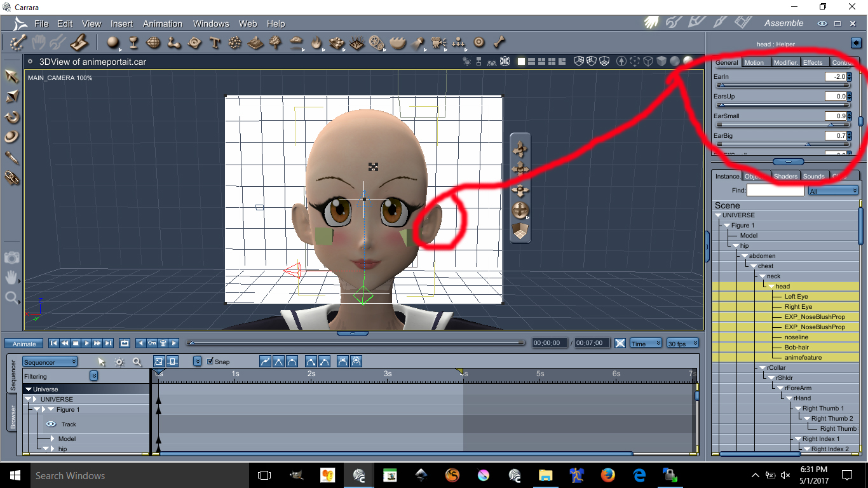868x488 pixels.
Task: Collapse the UNIVERSE node in the Instances tree
Action: pyautogui.click(x=719, y=215)
